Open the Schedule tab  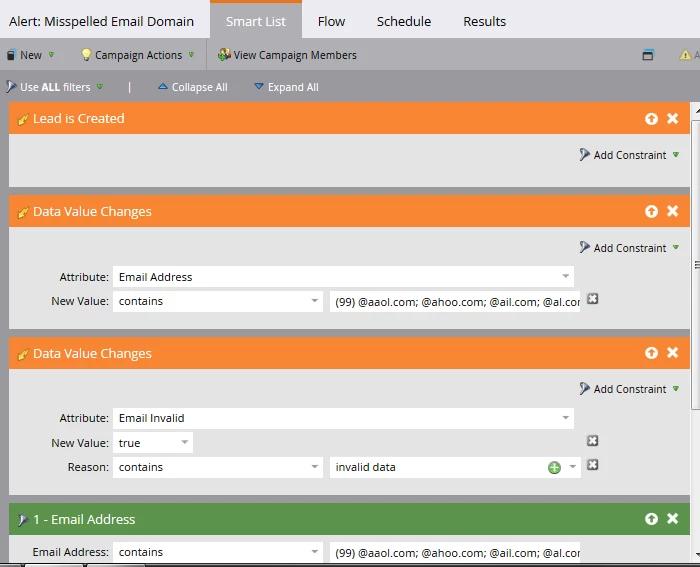[x=404, y=21]
